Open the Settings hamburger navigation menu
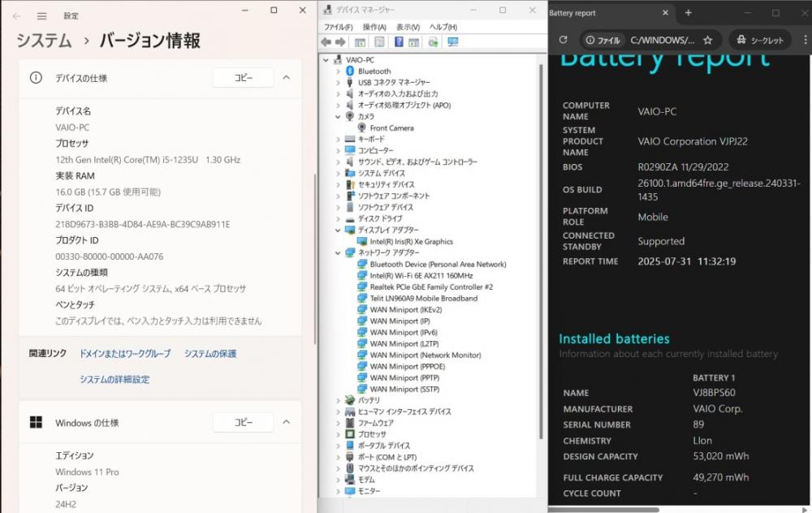The height and width of the screenshot is (513, 812). (x=42, y=16)
